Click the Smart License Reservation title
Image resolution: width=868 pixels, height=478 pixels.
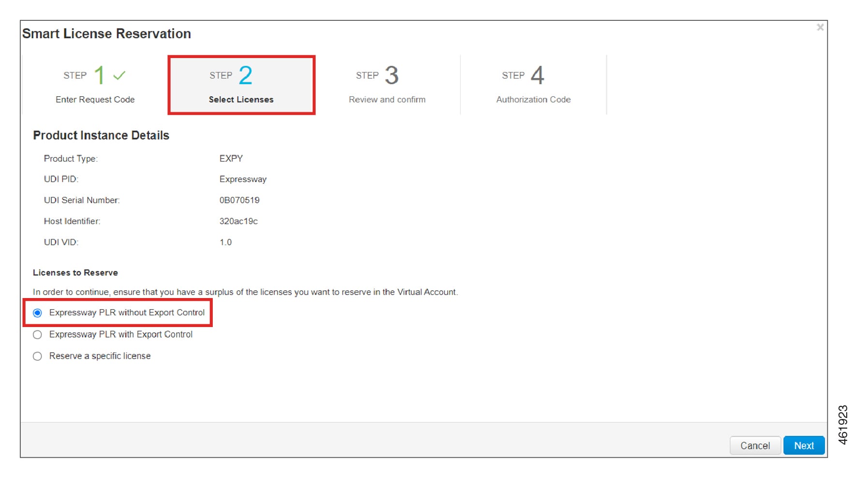click(106, 34)
